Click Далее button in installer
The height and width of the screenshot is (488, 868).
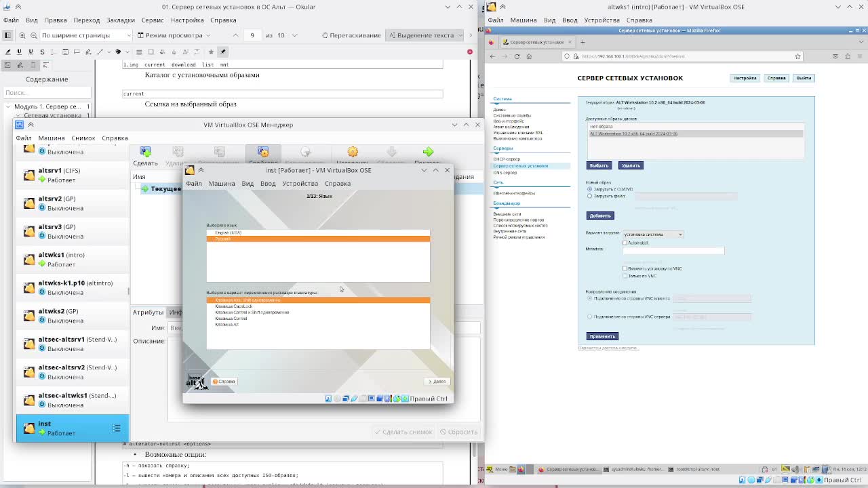click(437, 382)
